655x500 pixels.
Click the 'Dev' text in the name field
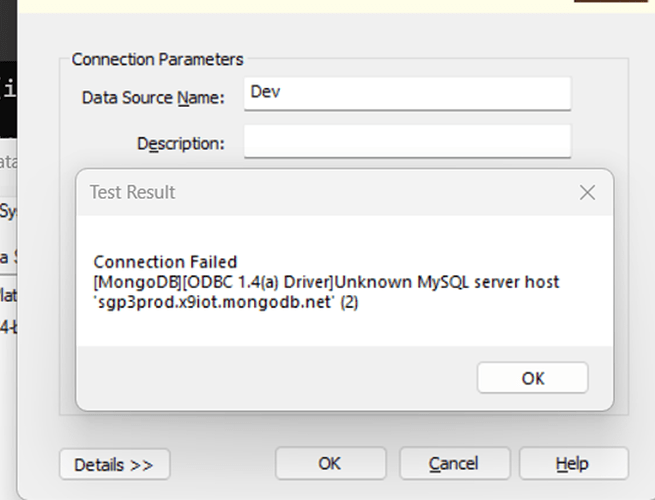[263, 91]
